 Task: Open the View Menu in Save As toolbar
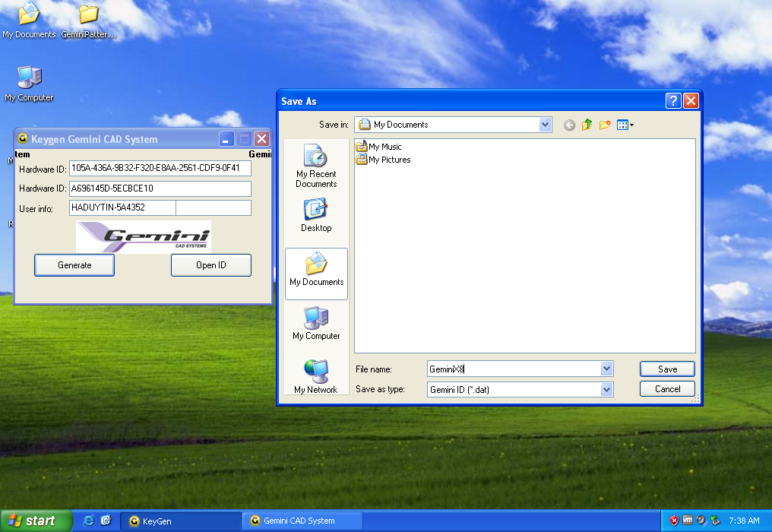(x=625, y=125)
